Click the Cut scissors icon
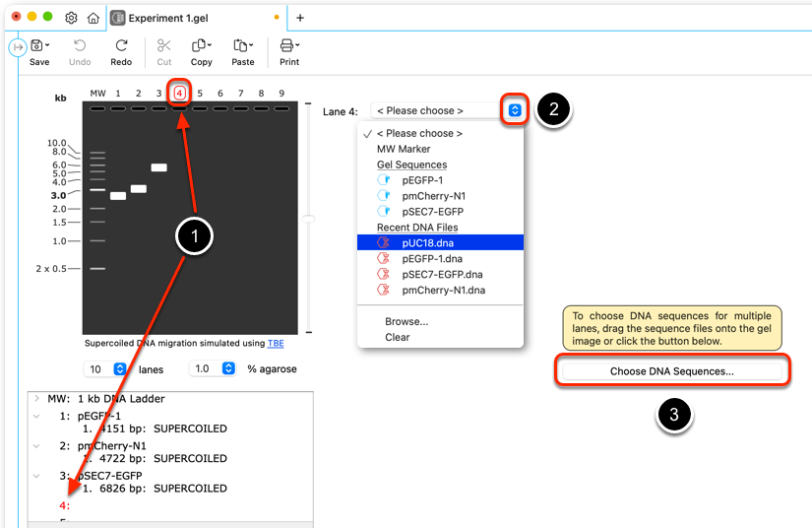The width and height of the screenshot is (812, 528). click(164, 45)
